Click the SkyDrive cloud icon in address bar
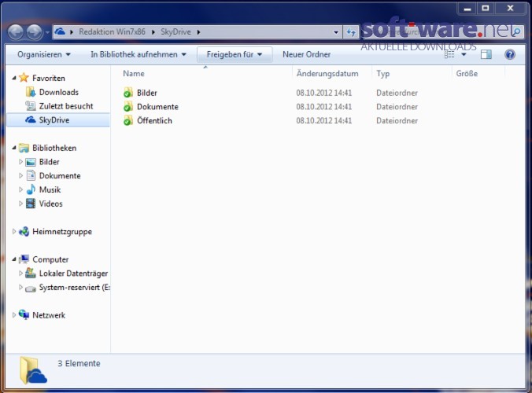This screenshot has width=532, height=393. 60,32
